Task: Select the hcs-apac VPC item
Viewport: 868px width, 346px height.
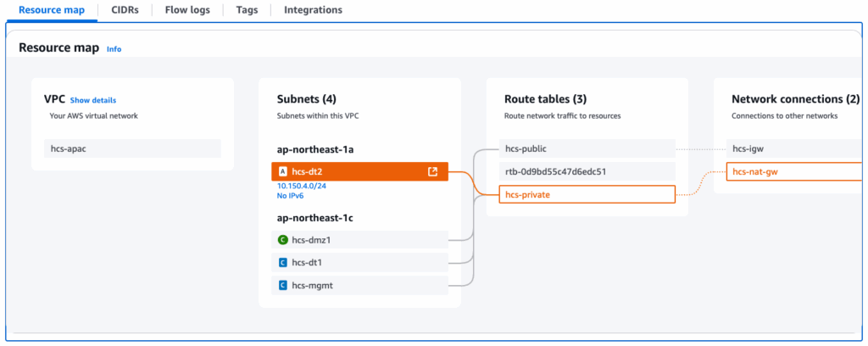Action: point(131,148)
